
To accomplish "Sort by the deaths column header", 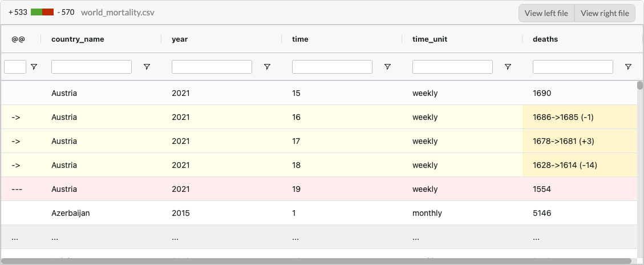I will (x=545, y=39).
